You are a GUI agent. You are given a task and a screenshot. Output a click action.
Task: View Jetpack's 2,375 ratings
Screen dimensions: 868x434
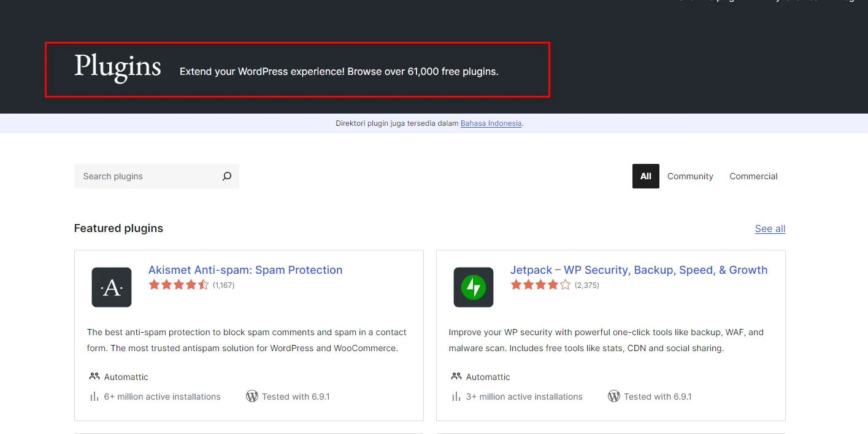(x=586, y=285)
